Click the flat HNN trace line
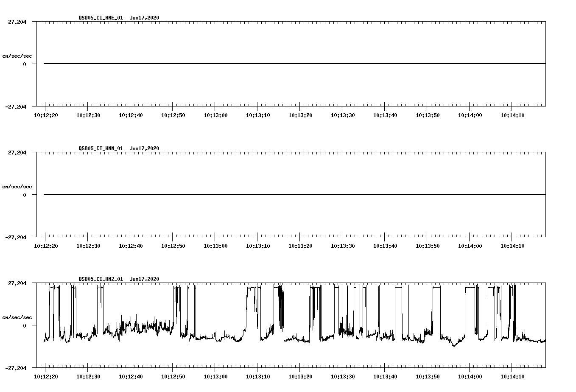Viewport: 576px width, 392px height. click(294, 194)
